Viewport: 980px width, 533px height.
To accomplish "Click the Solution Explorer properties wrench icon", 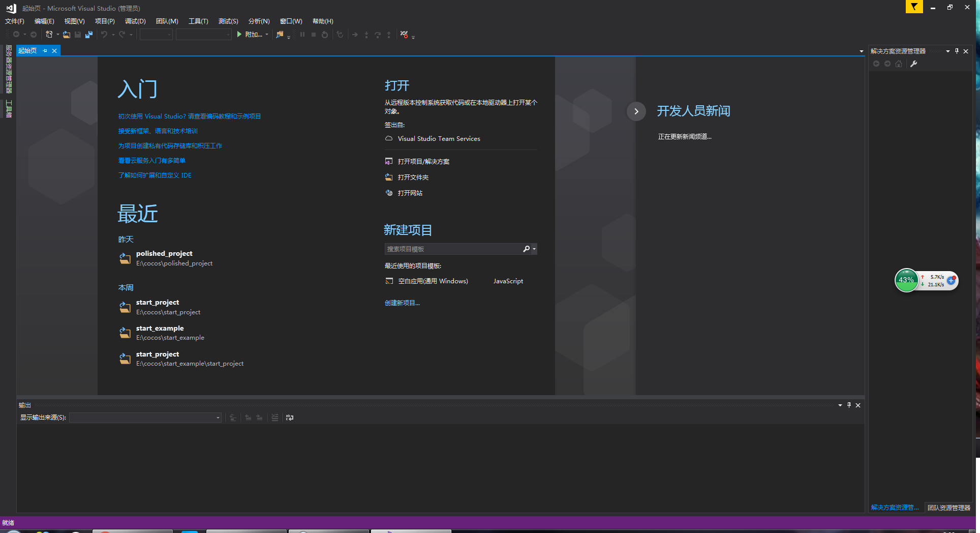I will (913, 64).
